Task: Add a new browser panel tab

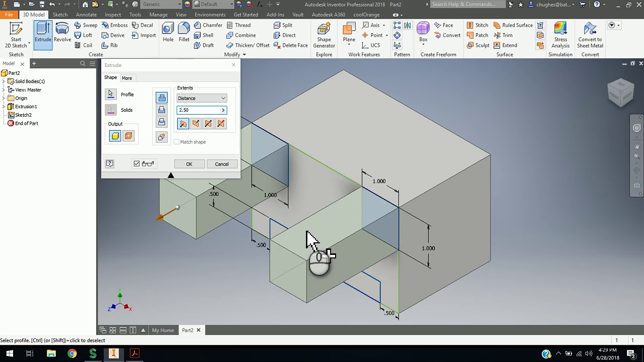Action: pyautogui.click(x=34, y=63)
